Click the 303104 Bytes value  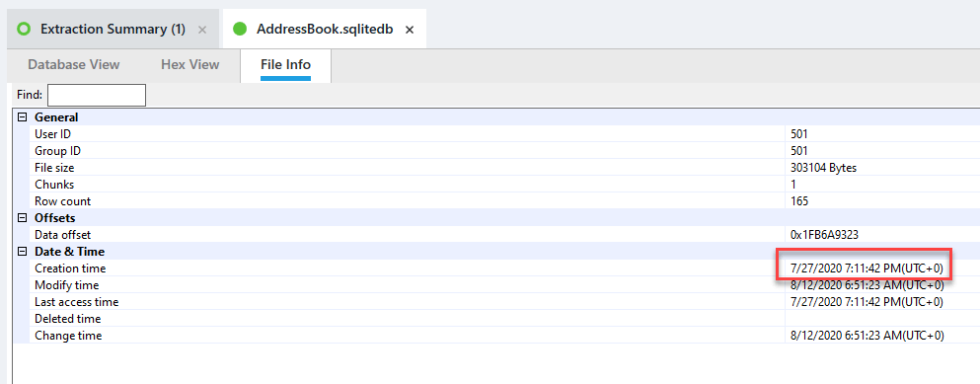[823, 168]
